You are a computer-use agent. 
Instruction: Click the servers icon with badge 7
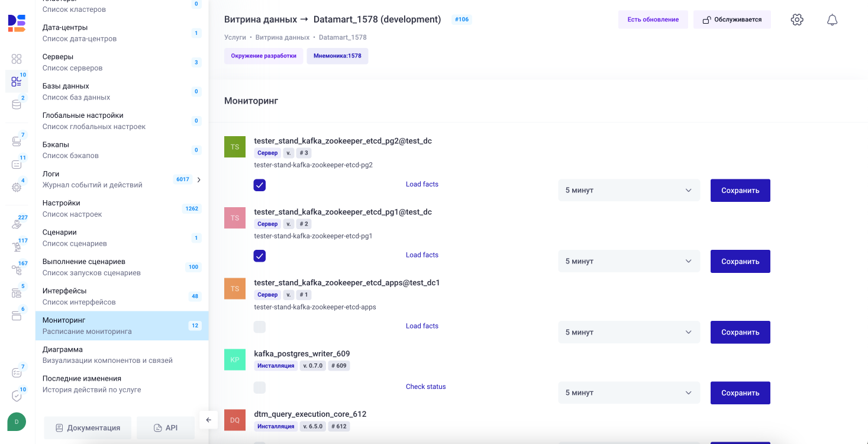coord(16,140)
